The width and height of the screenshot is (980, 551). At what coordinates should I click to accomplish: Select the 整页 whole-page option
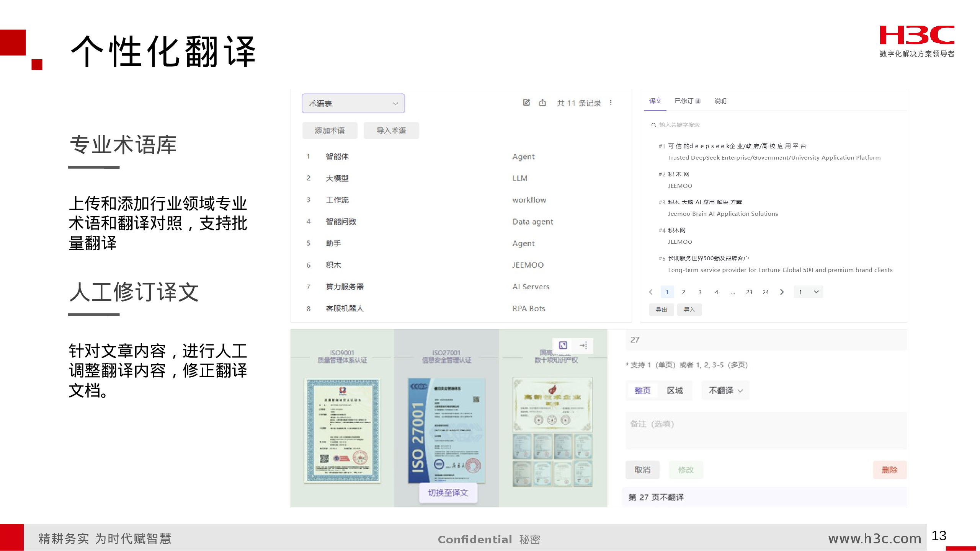[642, 391]
